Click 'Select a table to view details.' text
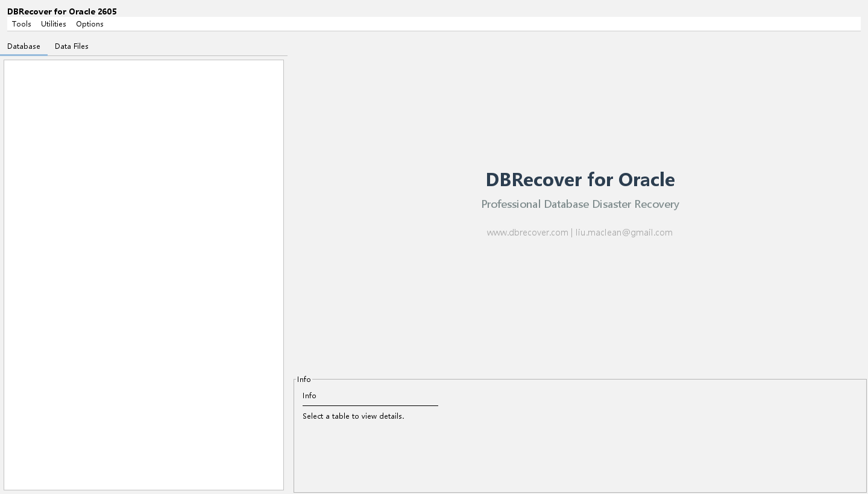The width and height of the screenshot is (868, 494). (353, 416)
